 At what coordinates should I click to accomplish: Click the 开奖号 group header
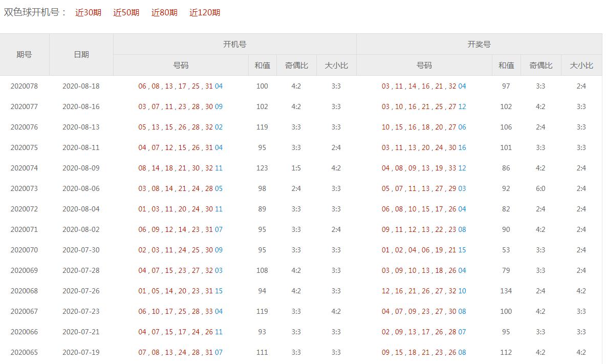coord(479,45)
